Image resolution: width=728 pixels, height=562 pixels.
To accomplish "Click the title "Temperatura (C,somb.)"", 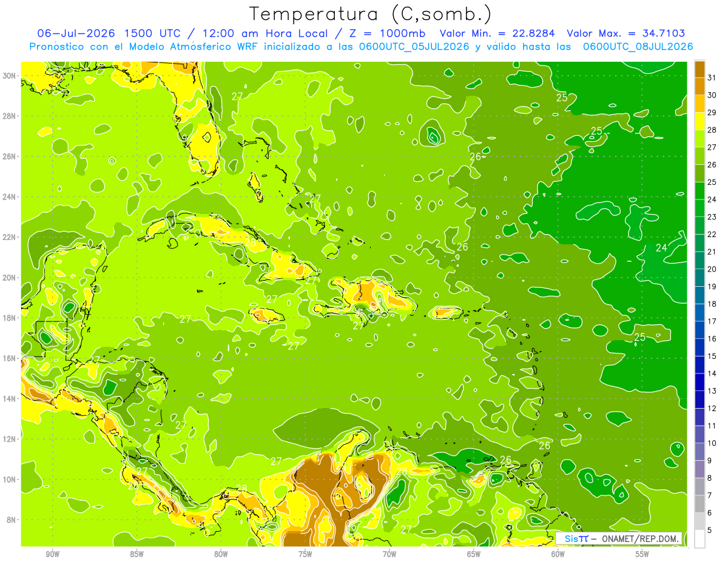I will coord(371,14).
